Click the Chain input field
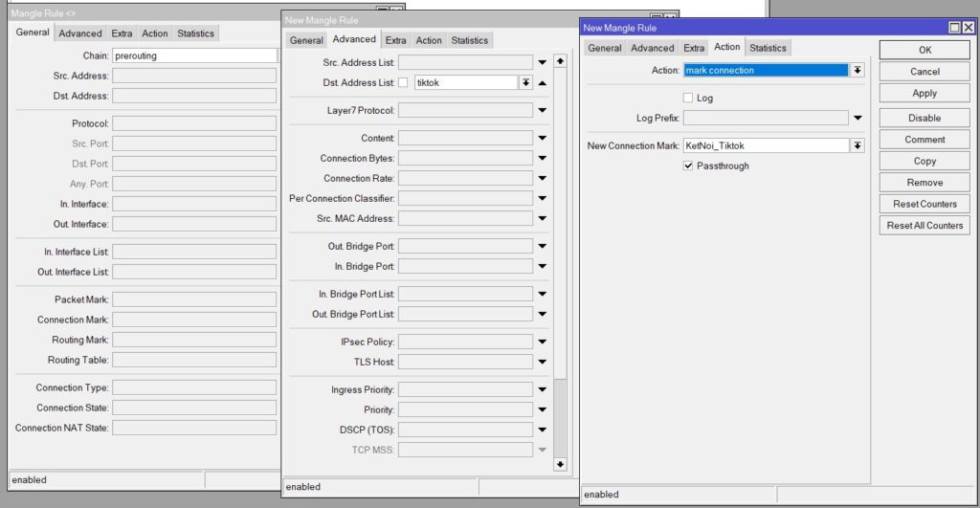Viewport: 980px width, 508px height. (194, 55)
